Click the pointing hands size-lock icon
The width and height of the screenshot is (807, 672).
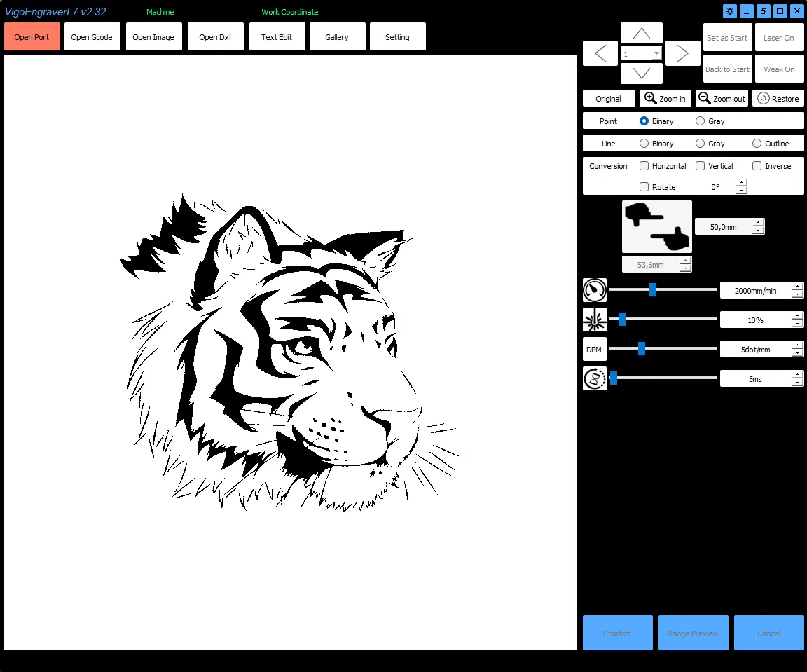click(x=657, y=226)
